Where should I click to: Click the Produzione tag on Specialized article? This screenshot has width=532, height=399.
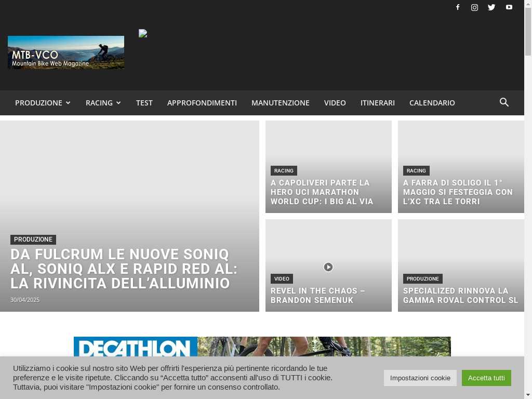pos(423,279)
